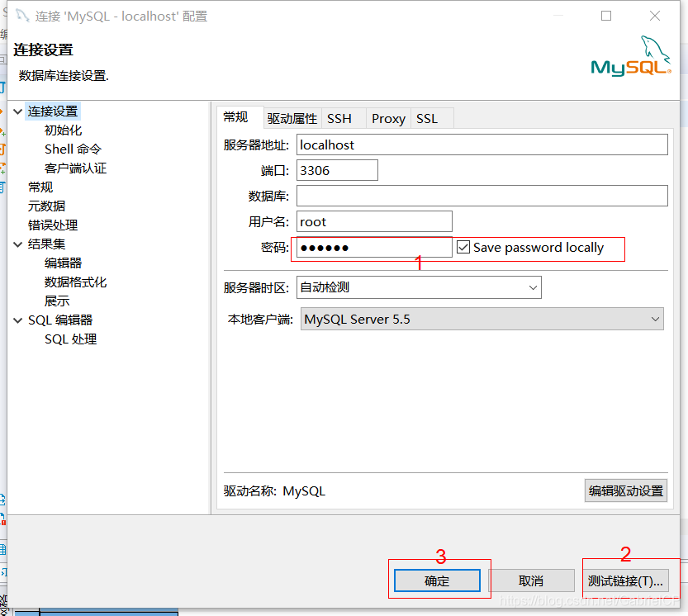Focus the 服务器地址 localhost field
The image size is (688, 616).
coord(482,145)
